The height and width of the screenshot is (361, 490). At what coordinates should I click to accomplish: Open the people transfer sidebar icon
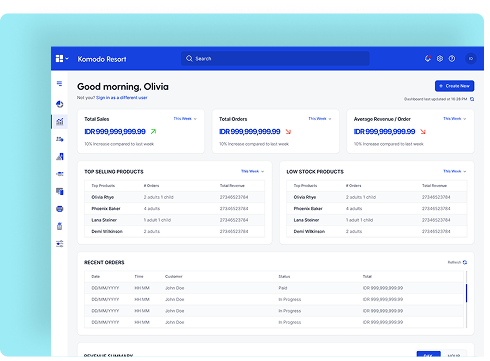click(60, 139)
